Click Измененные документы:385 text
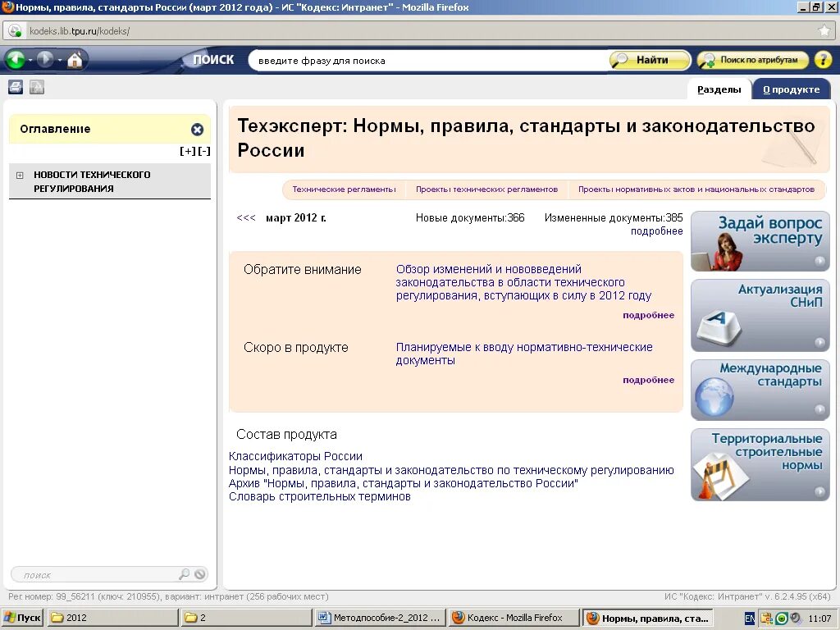 pos(614,218)
